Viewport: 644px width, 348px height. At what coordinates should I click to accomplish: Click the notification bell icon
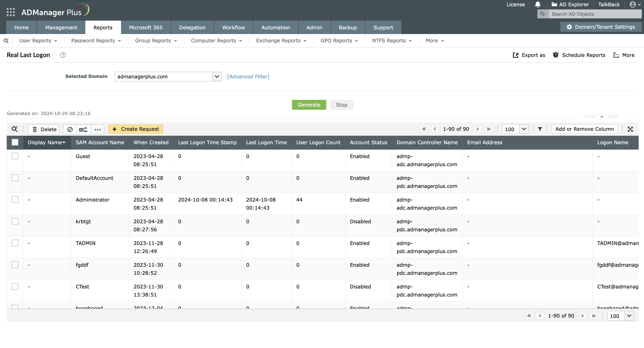[538, 4]
